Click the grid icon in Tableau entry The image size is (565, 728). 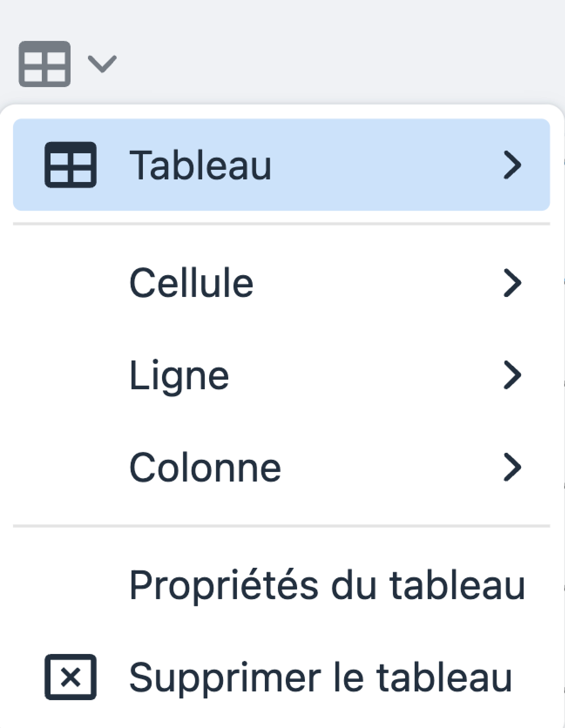point(71,165)
